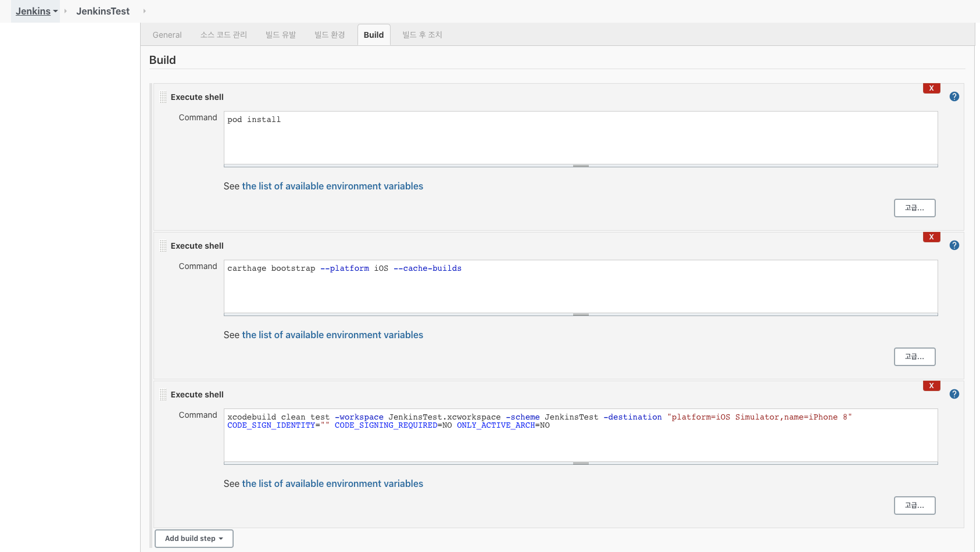Grab the resize bar below xcodebuild textarea
980x552 pixels.
pos(581,463)
